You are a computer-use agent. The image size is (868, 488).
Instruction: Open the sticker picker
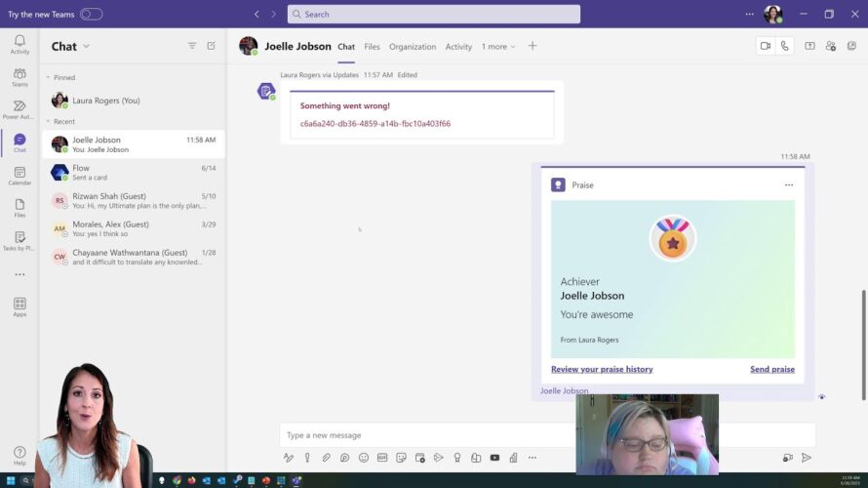(x=401, y=458)
